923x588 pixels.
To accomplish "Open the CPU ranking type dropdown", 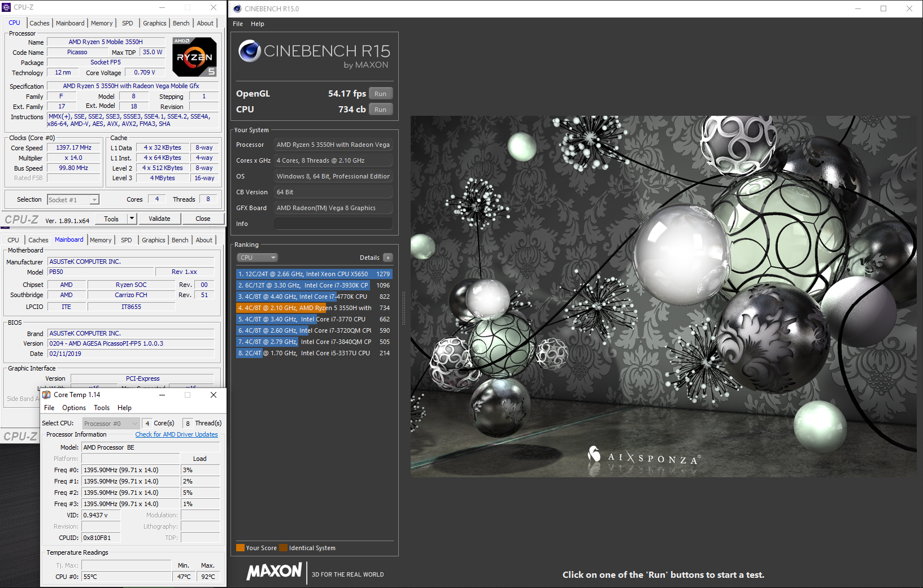I will point(257,258).
